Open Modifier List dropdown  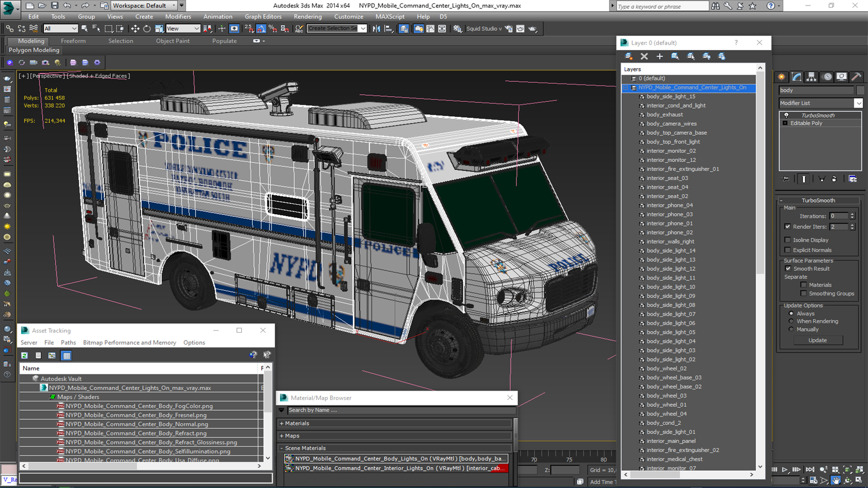click(858, 103)
